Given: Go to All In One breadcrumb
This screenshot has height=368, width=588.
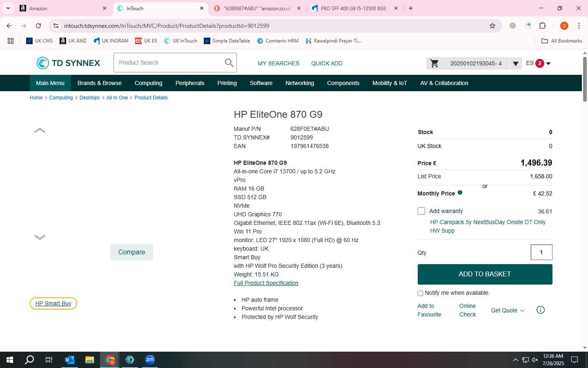Looking at the screenshot, I should [117, 98].
